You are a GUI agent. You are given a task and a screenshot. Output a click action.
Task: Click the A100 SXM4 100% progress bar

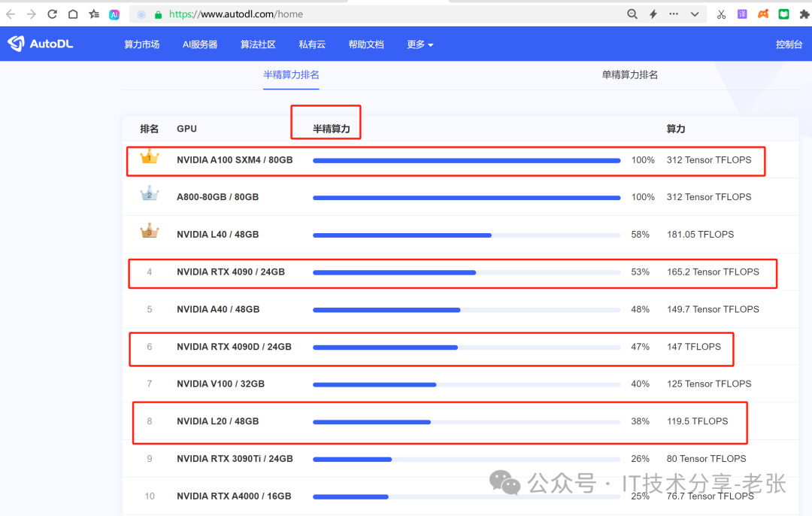click(x=467, y=161)
